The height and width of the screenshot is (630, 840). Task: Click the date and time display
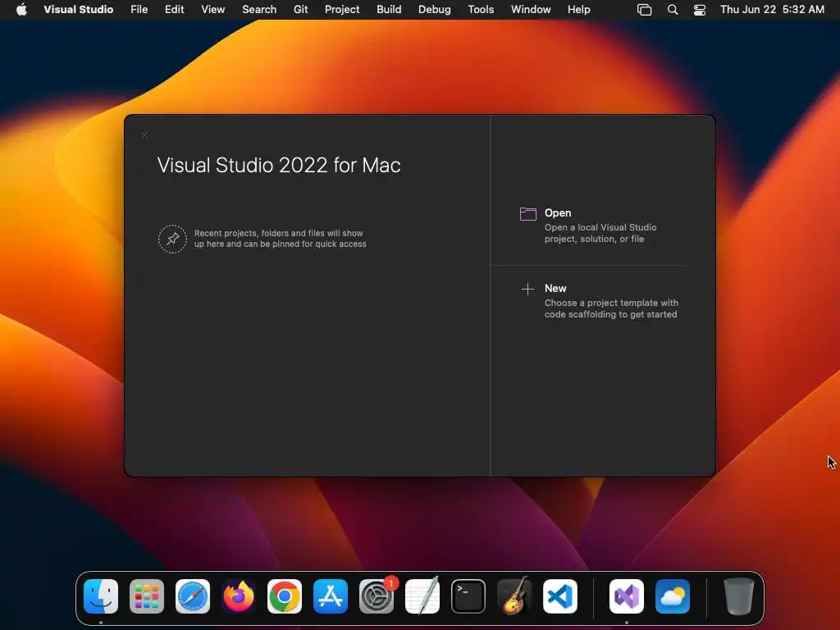click(x=772, y=9)
